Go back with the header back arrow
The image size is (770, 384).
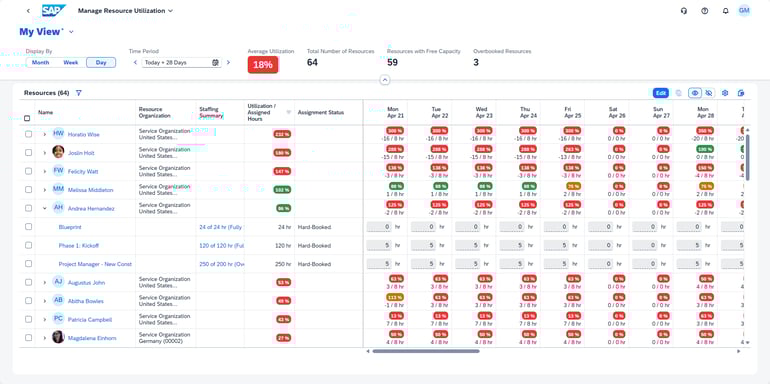(x=28, y=11)
